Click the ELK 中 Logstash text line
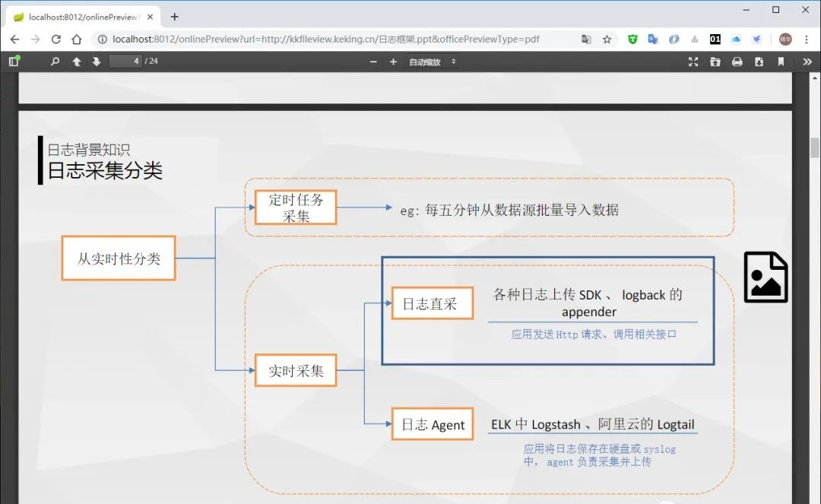 [593, 424]
